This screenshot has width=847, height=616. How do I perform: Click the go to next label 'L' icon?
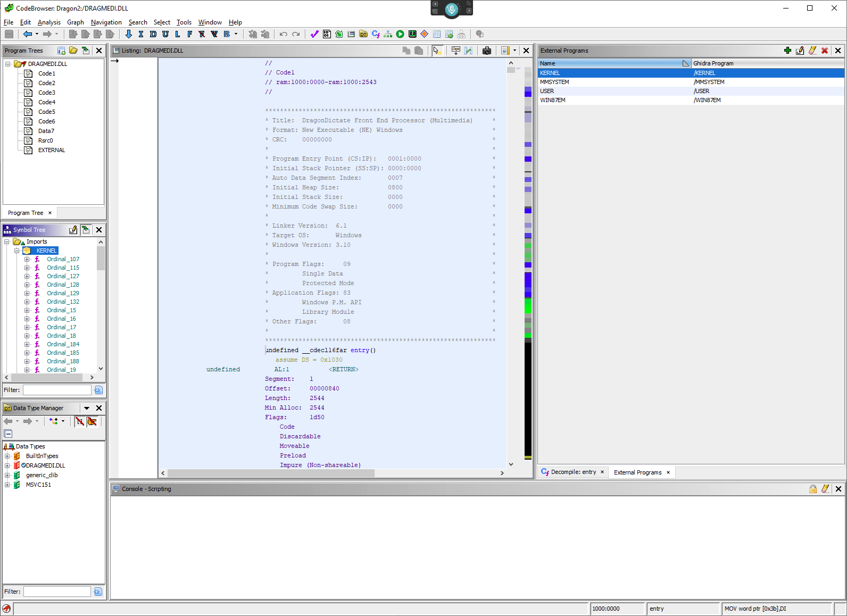coord(178,34)
